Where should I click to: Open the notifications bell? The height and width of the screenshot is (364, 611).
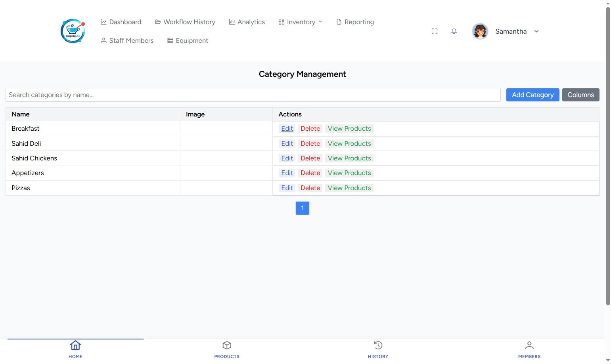pyautogui.click(x=454, y=31)
